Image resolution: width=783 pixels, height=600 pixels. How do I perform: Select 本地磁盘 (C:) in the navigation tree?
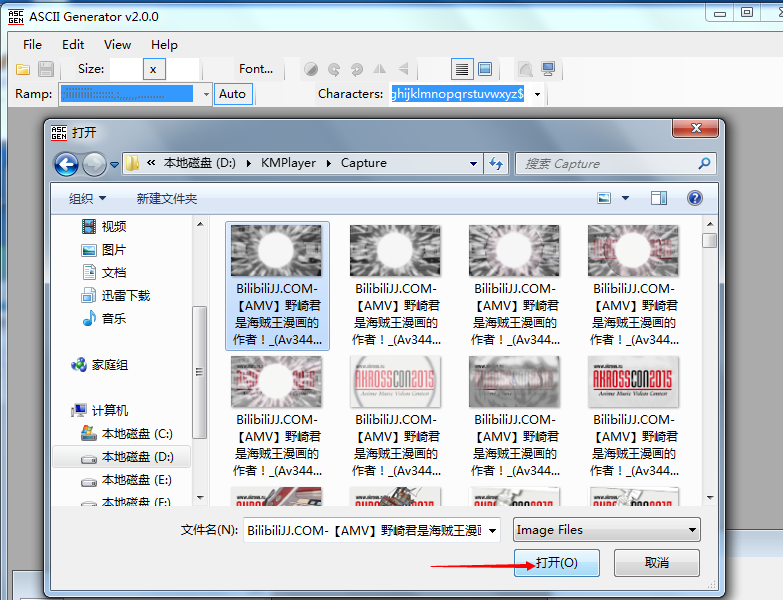[x=136, y=434]
